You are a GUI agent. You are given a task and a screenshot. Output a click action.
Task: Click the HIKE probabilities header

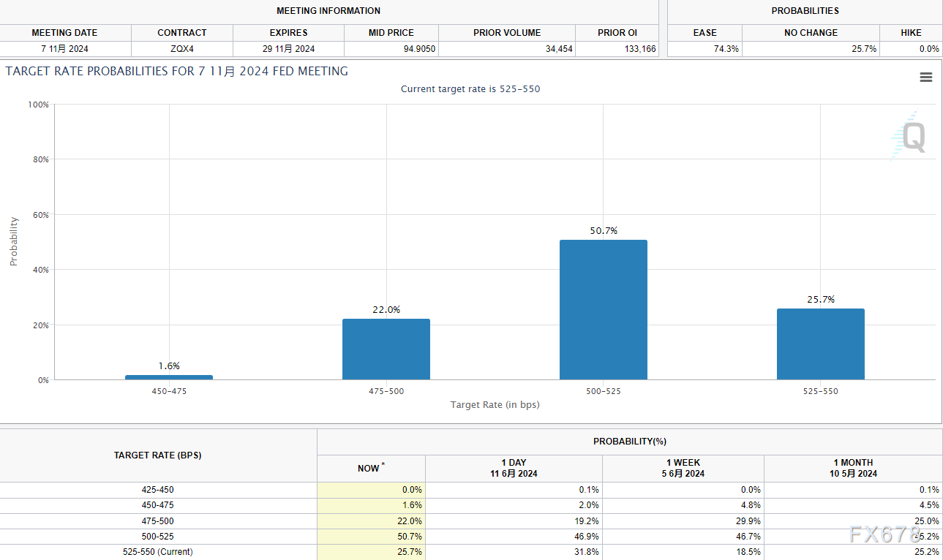(x=911, y=33)
